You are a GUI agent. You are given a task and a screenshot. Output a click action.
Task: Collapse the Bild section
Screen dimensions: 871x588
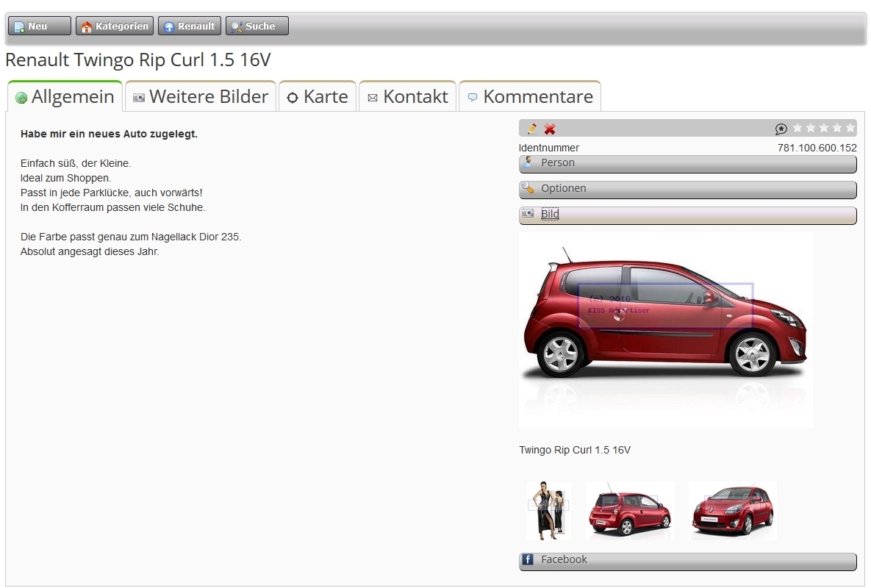pos(688,215)
